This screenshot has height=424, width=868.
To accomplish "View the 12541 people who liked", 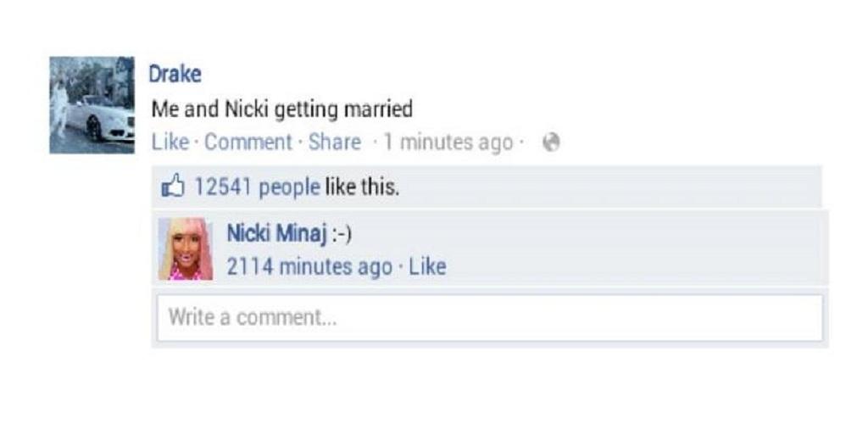I will pos(257,187).
